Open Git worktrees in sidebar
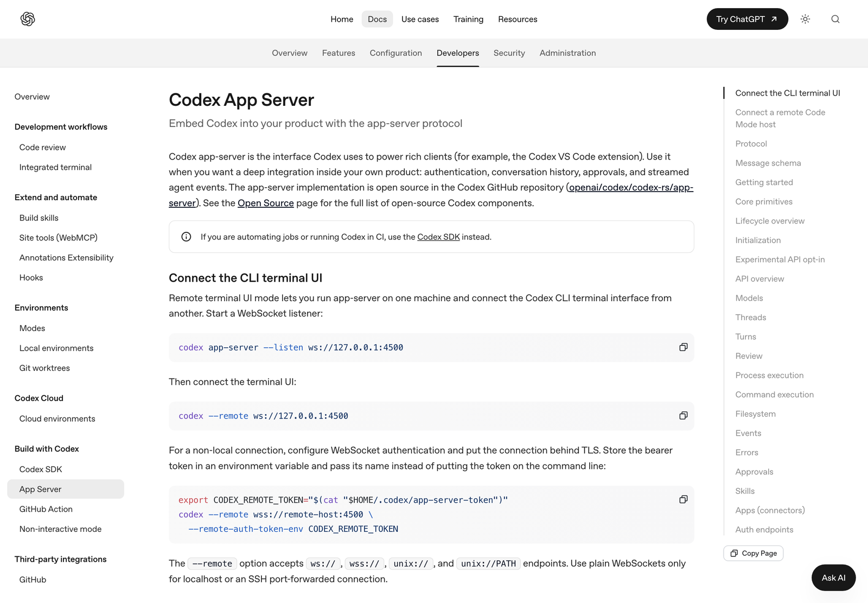The height and width of the screenshot is (603, 868). point(44,368)
